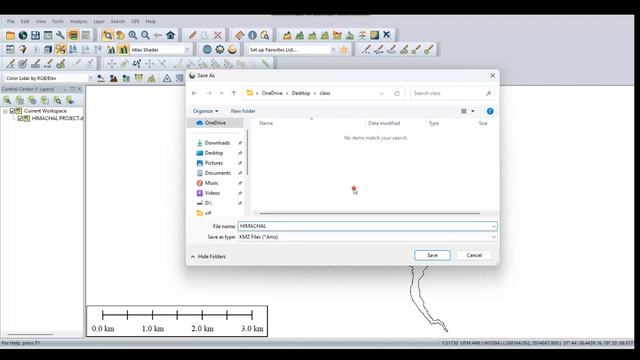Toggle the hill shading percent icon
Image resolution: width=640 pixels, height=360 pixels.
click(60, 50)
